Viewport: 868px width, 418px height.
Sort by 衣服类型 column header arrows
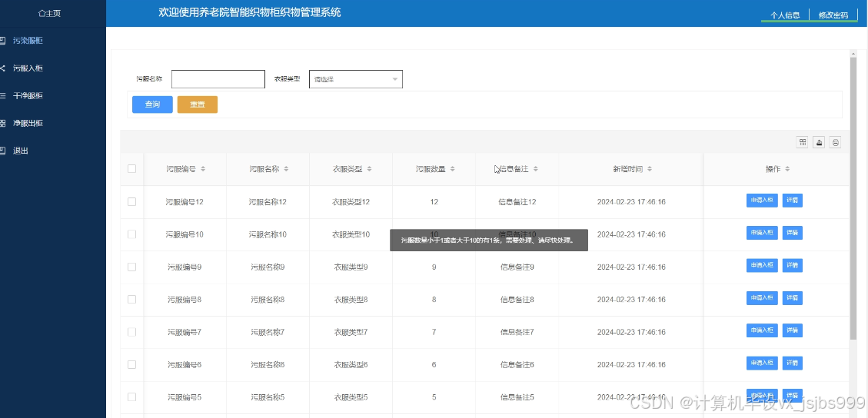pyautogui.click(x=369, y=169)
